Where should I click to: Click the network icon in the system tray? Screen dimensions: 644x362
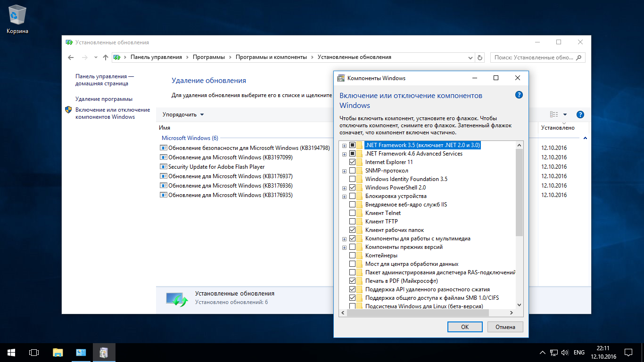pos(554,353)
